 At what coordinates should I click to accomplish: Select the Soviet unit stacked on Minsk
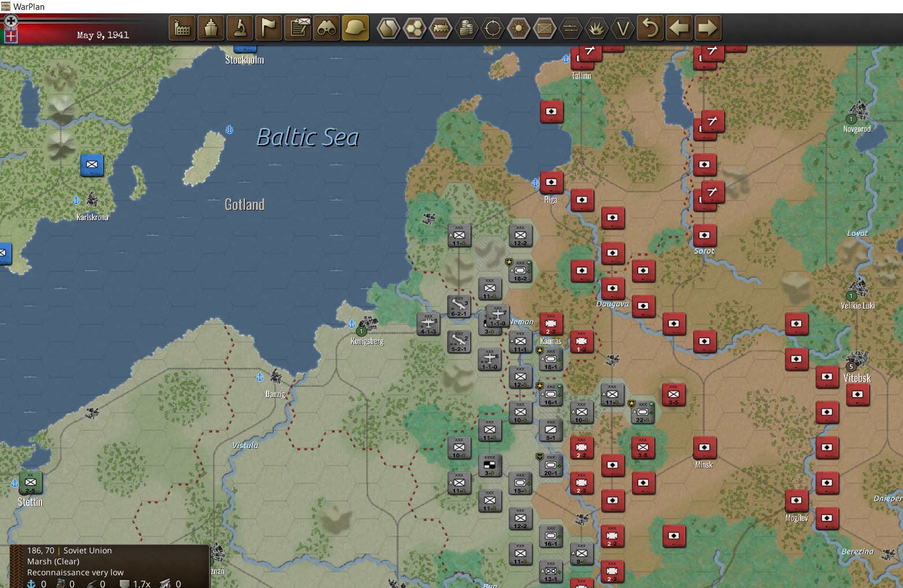(x=704, y=448)
